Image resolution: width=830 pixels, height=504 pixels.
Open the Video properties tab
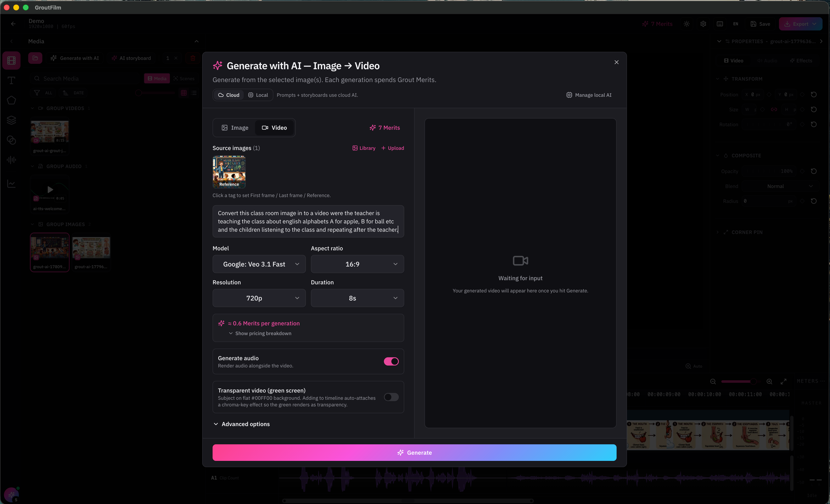(734, 61)
